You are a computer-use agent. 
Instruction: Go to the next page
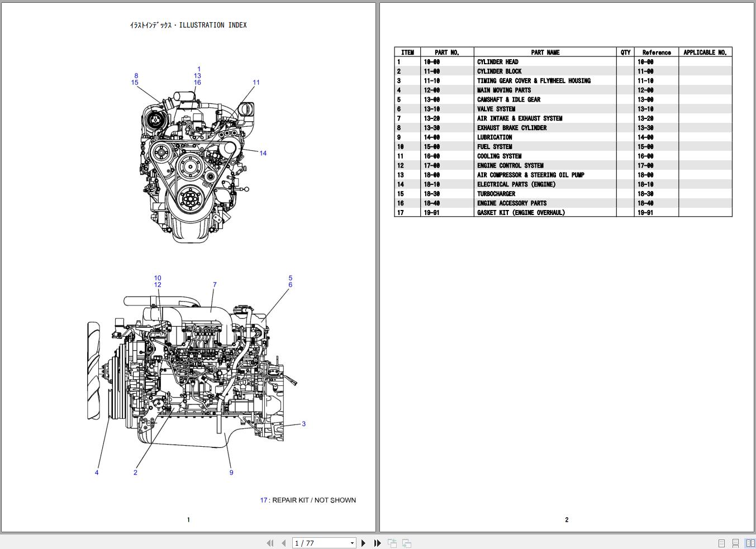[x=363, y=543]
